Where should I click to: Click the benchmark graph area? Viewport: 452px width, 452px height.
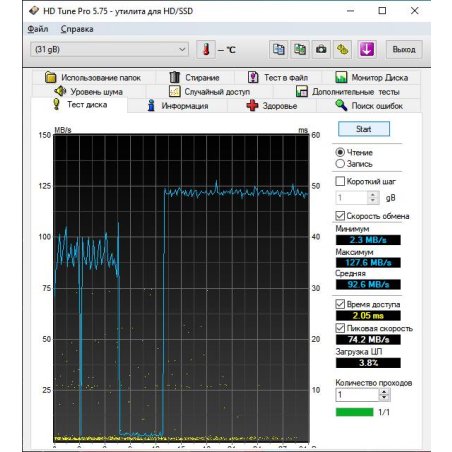point(181,288)
